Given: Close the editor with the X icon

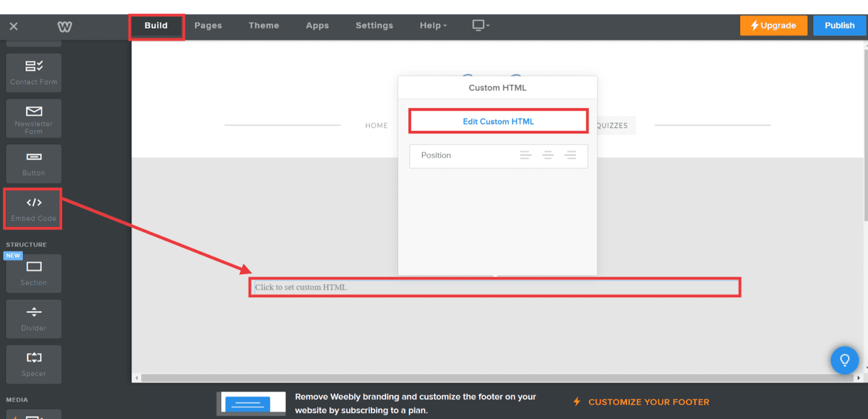Looking at the screenshot, I should tap(14, 26).
